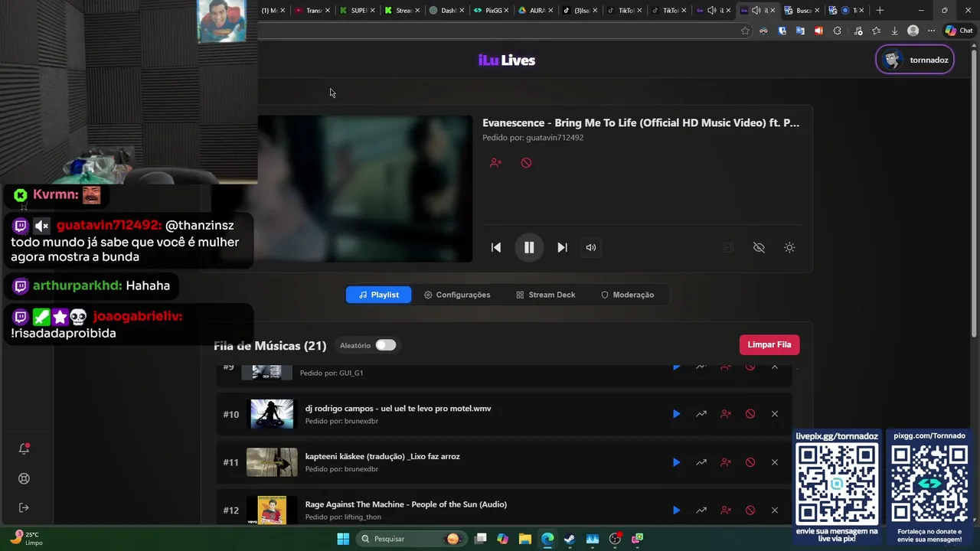This screenshot has height=551, width=980.
Task: Bookmark this page with the star icon
Action: (x=745, y=31)
